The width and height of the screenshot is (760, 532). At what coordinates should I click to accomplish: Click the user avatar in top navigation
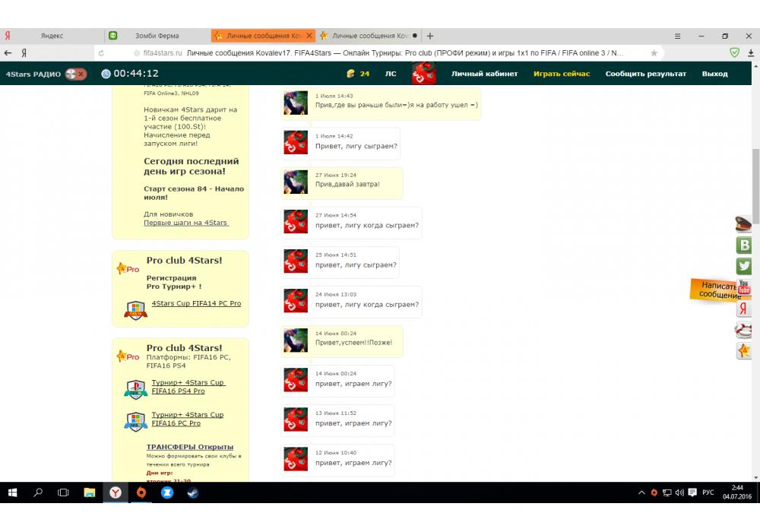pyautogui.click(x=423, y=74)
